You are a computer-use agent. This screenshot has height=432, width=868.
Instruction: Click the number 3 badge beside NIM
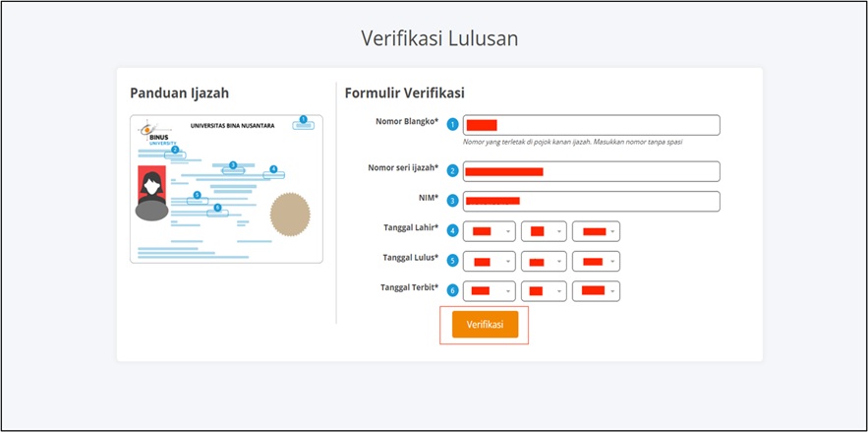coord(452,201)
